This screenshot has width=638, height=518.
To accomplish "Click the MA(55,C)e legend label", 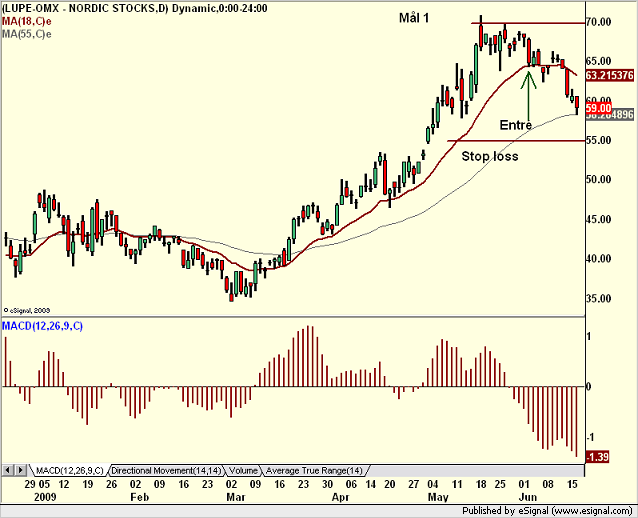I will tap(26, 34).
